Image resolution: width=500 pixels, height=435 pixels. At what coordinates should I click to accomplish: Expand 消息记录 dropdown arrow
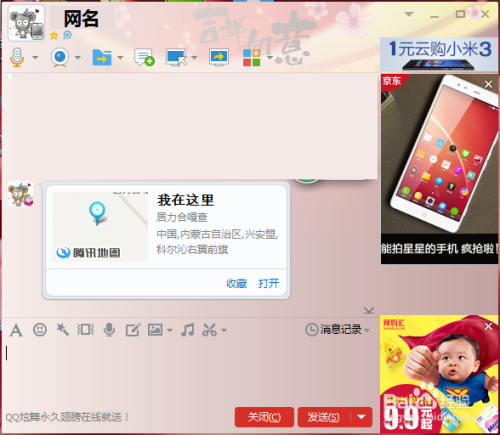(367, 330)
